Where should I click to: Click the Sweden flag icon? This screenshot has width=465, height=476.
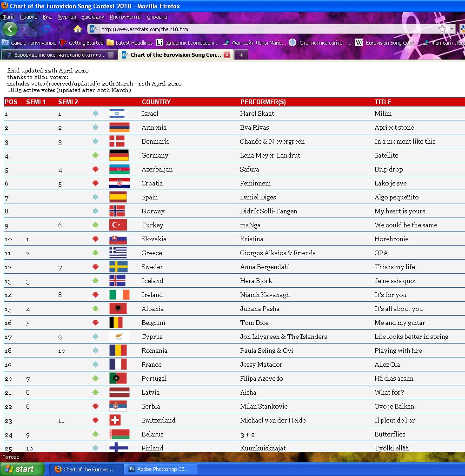coord(119,267)
